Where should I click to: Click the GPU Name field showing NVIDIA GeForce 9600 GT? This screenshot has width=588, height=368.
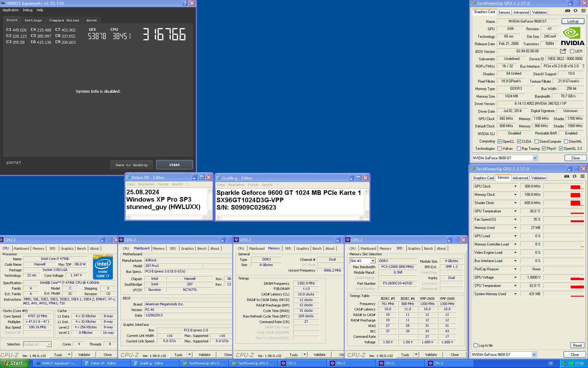click(527, 21)
